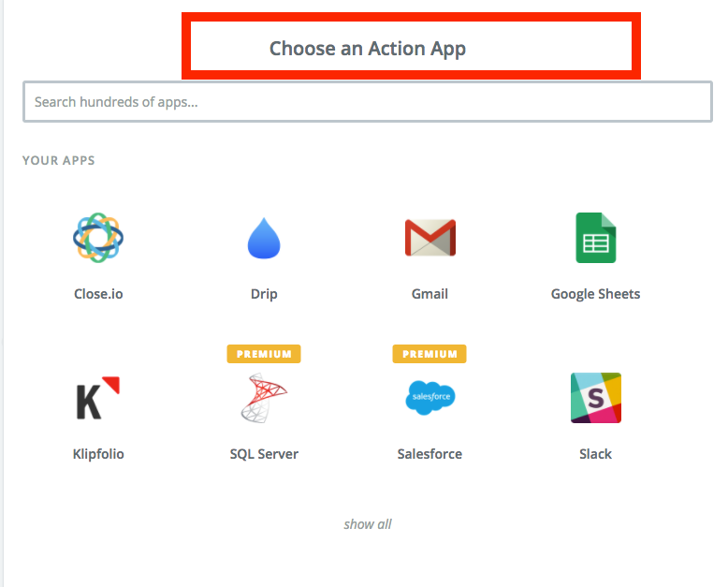Click the Gmail app name label

(x=430, y=294)
